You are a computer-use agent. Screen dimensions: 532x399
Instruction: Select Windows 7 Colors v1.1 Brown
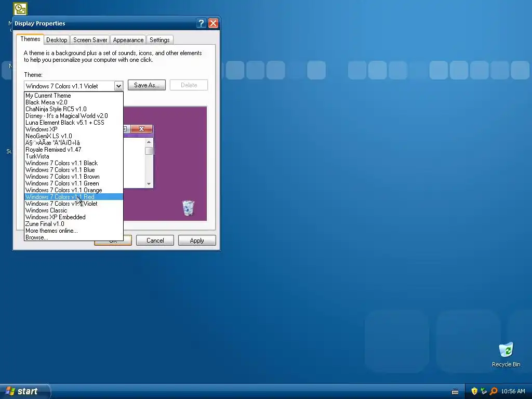[x=74, y=177]
